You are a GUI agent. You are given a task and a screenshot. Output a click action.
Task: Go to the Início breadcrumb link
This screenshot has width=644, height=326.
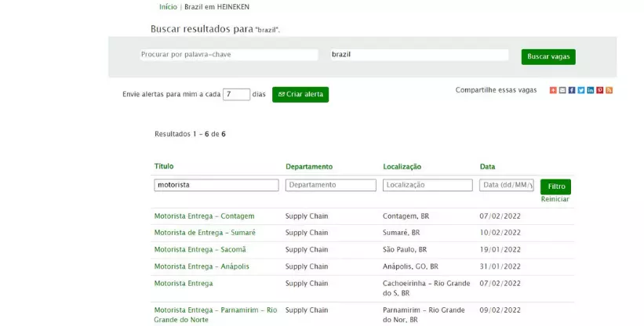tap(168, 7)
